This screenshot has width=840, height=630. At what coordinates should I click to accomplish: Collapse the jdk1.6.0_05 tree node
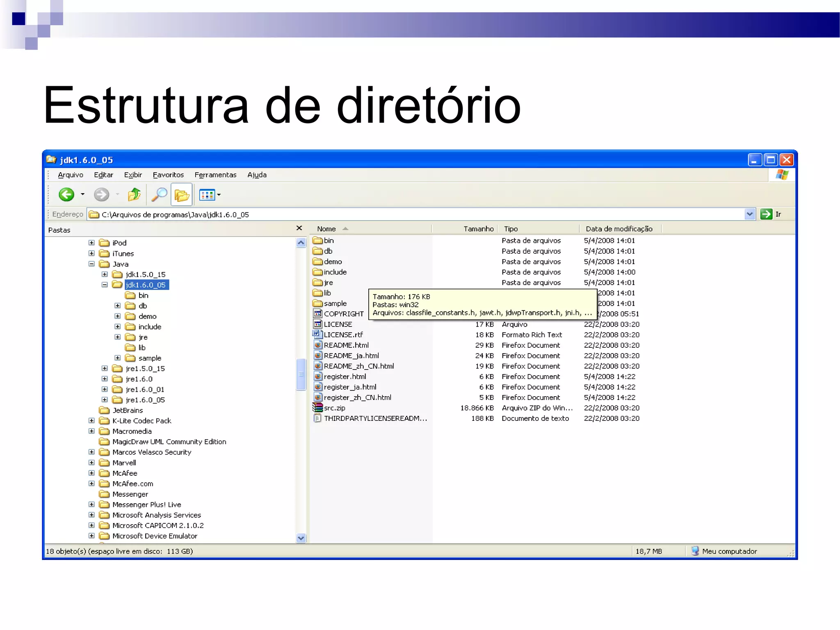(x=105, y=285)
